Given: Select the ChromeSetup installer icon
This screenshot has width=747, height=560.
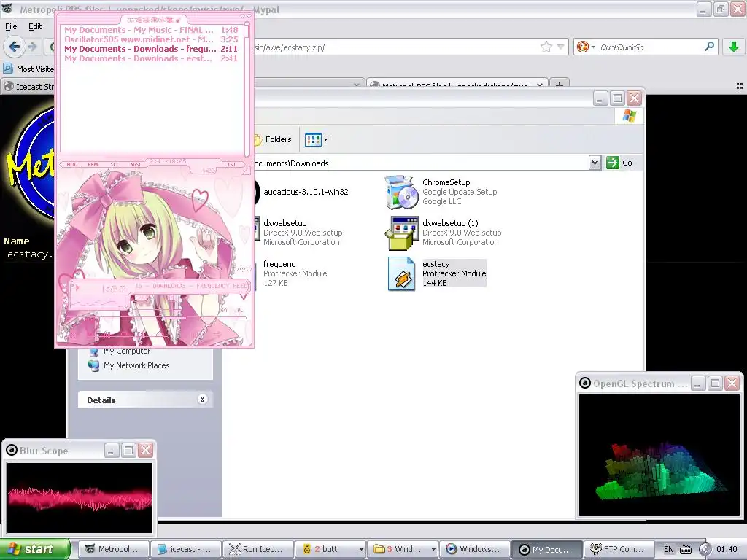Looking at the screenshot, I should [401, 192].
